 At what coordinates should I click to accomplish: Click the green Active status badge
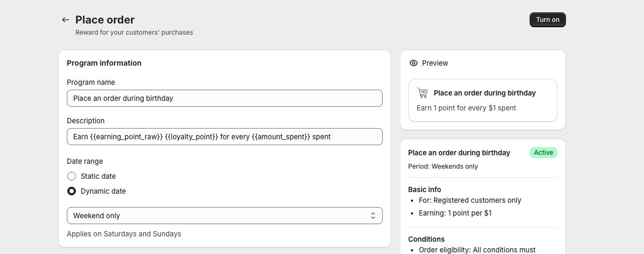pos(543,153)
